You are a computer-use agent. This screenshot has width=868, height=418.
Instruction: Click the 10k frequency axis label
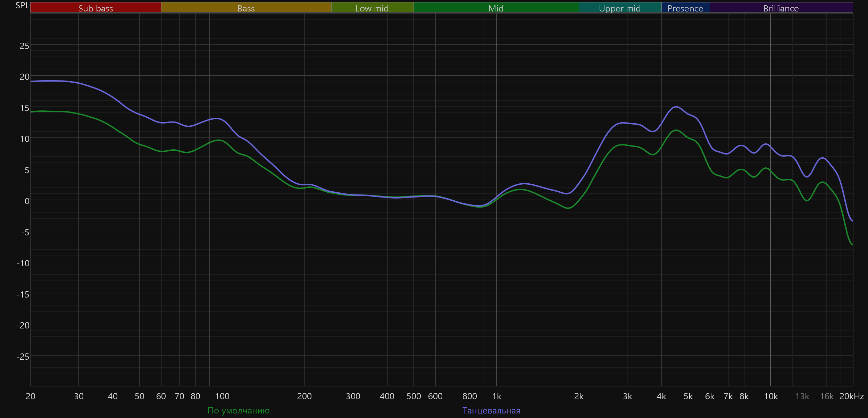(x=771, y=396)
